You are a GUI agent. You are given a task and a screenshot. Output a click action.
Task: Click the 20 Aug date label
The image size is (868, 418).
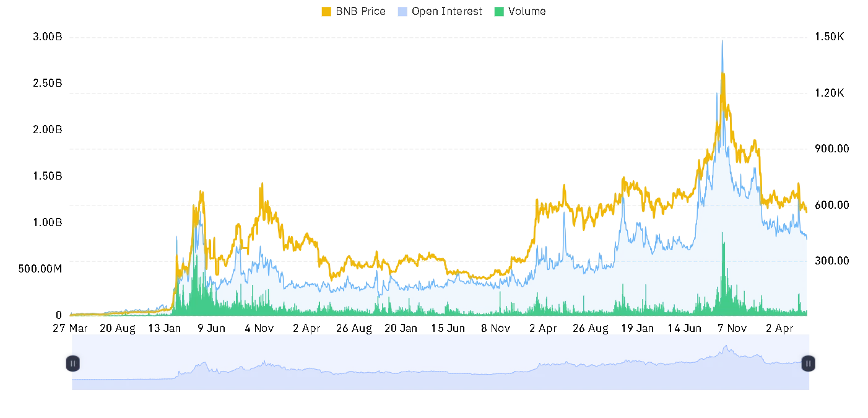[117, 328]
